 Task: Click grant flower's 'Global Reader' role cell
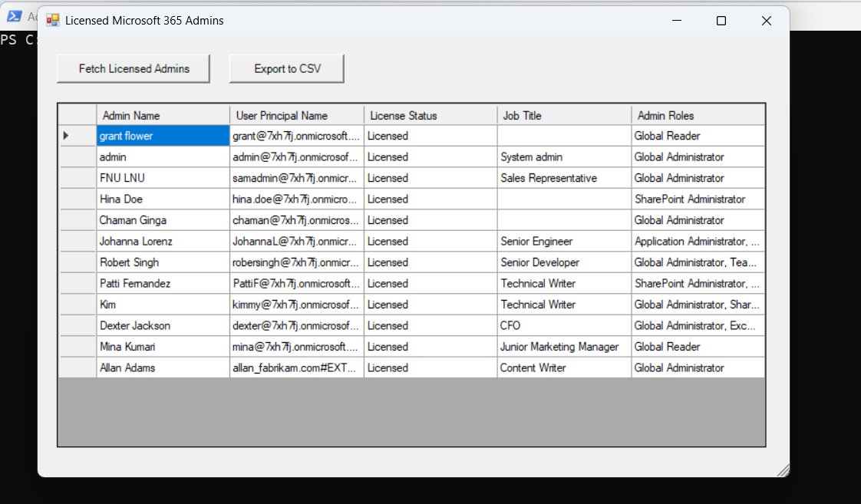click(698, 136)
